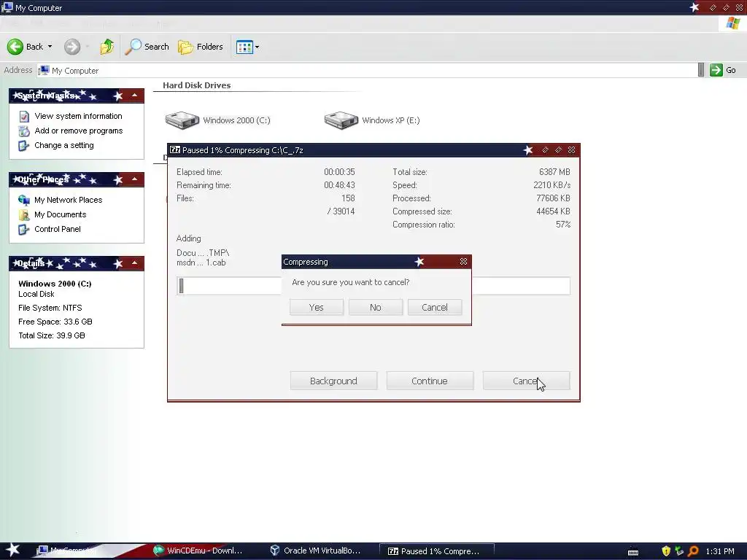Toggle the Folders pane button
Image resolution: width=747 pixels, height=560 pixels.
click(201, 47)
